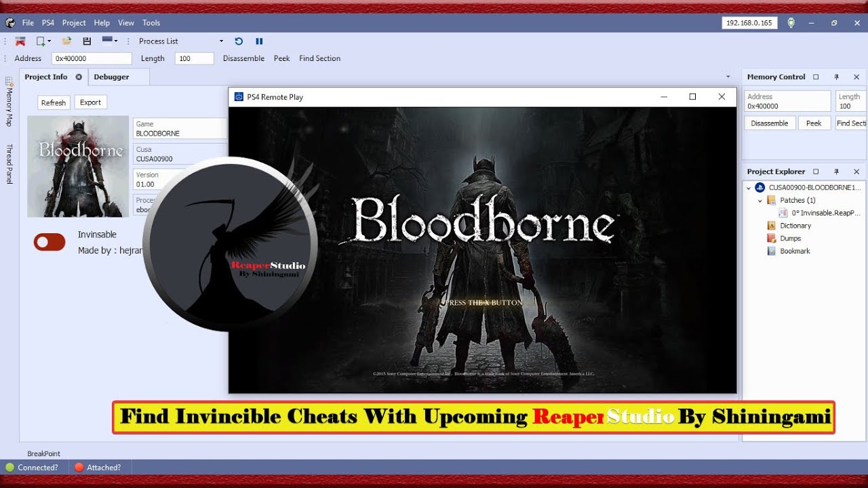Open the Tools menu
Viewport: 868px width, 488px height.
click(x=151, y=23)
